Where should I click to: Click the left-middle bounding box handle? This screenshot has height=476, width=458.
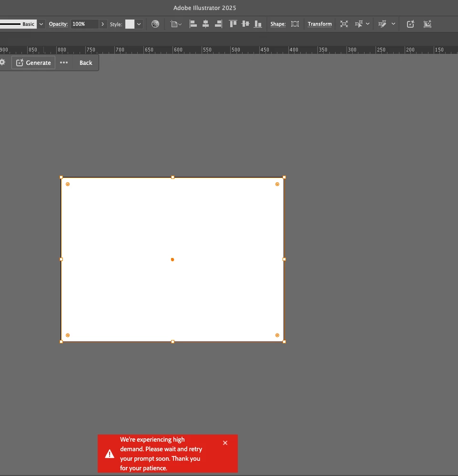(61, 259)
